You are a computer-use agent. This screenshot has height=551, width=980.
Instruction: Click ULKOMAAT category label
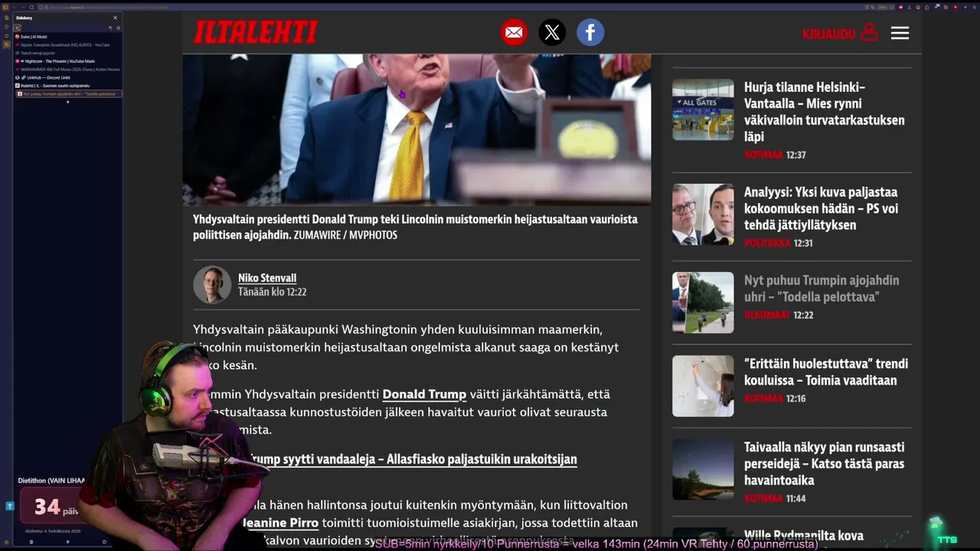tap(767, 315)
